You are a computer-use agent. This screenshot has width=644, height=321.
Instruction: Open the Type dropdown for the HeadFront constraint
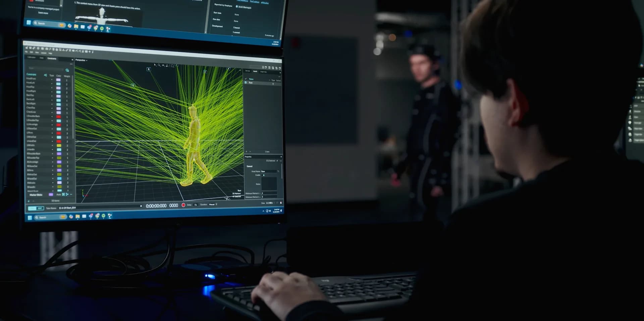coord(52,80)
